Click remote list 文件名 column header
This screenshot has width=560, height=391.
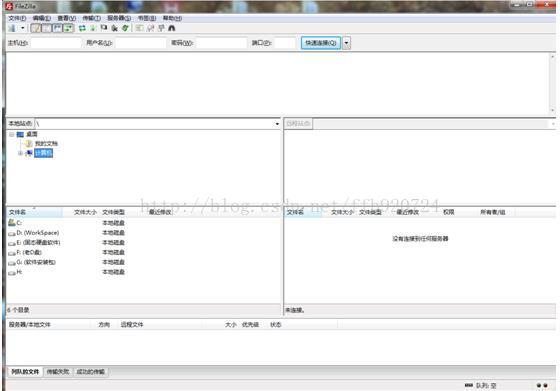[304, 212]
